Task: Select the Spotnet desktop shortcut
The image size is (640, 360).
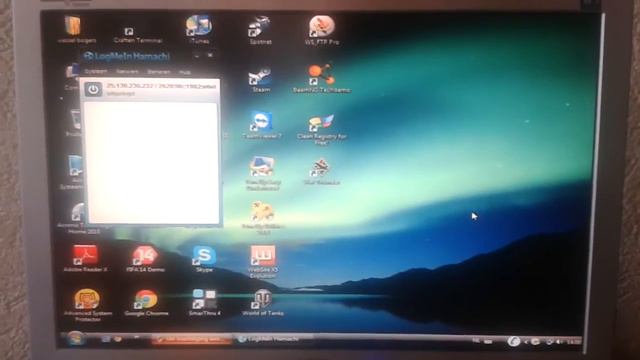Action: tap(260, 30)
